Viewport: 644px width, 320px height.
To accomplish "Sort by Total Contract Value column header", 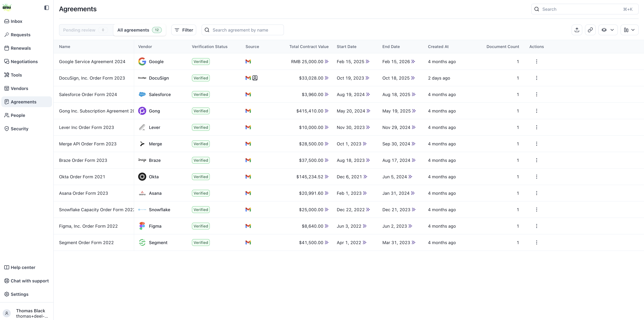I will 309,47.
